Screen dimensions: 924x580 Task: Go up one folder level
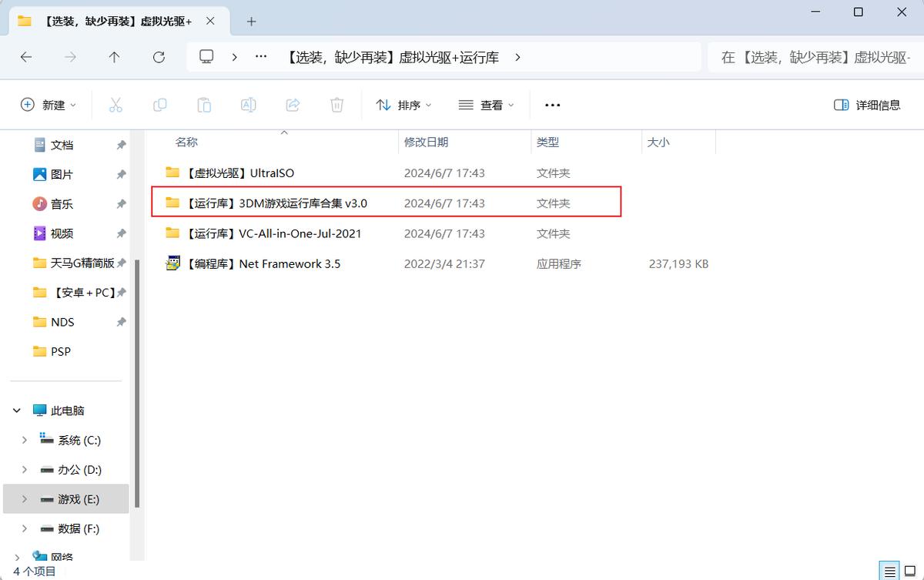pos(114,57)
